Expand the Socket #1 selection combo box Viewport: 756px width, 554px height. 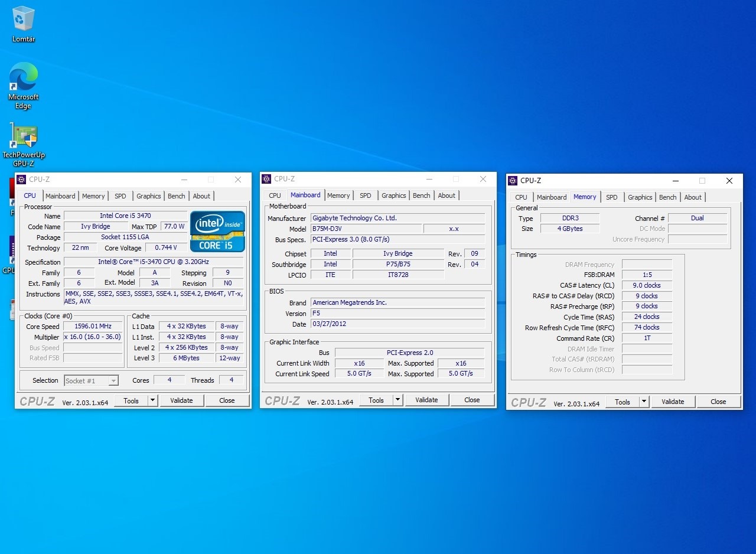[x=91, y=381]
